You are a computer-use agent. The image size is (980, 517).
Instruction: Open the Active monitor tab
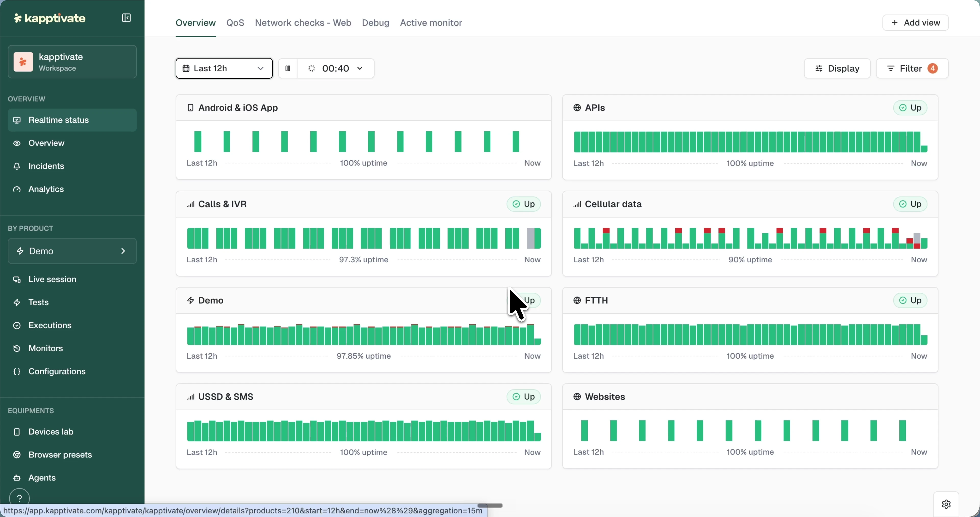pyautogui.click(x=431, y=23)
